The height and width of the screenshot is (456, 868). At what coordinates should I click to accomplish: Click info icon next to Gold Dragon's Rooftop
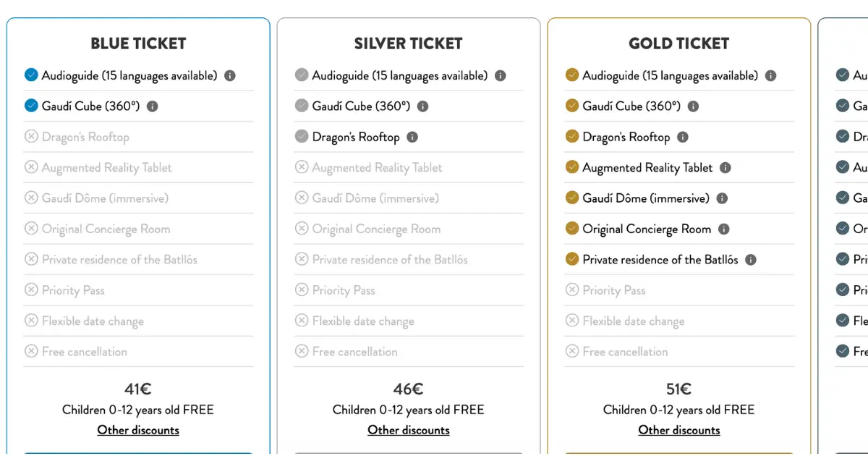click(683, 137)
